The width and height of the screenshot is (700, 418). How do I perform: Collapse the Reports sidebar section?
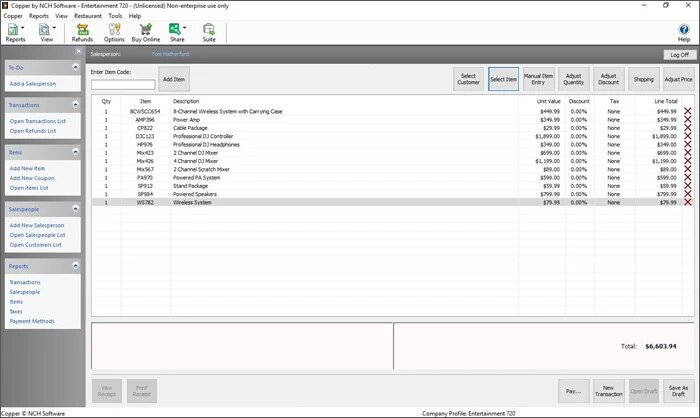pyautogui.click(x=75, y=266)
